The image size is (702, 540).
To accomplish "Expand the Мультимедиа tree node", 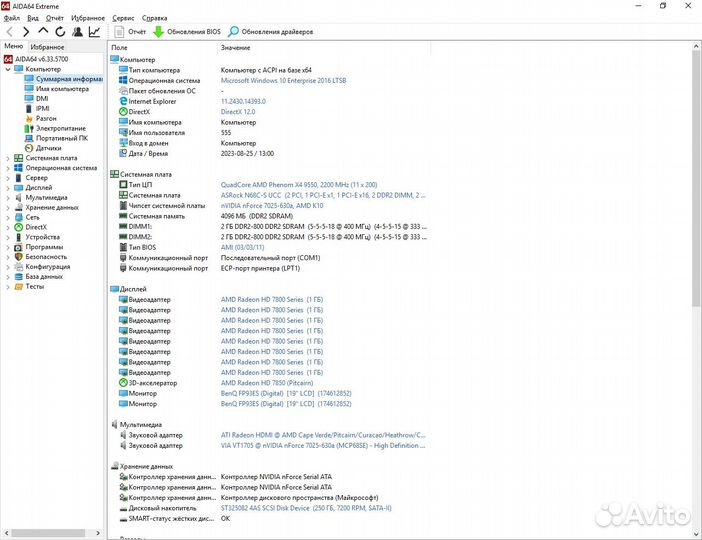I will tap(8, 197).
